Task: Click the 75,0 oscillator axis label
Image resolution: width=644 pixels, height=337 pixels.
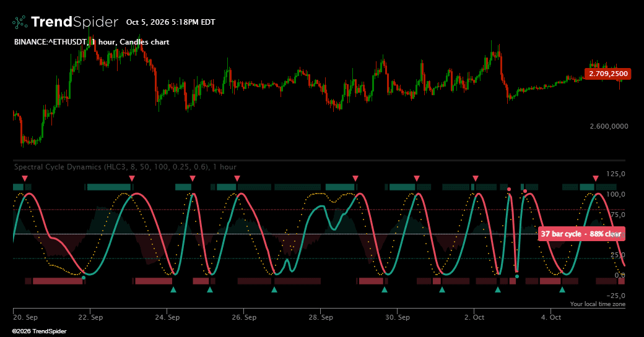Action: [617, 215]
